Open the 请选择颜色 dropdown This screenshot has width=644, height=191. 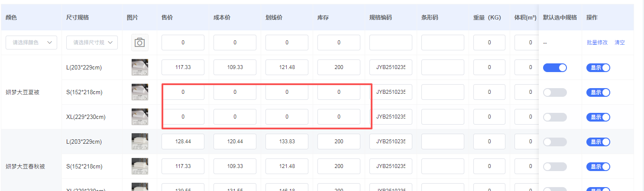pyautogui.click(x=32, y=43)
